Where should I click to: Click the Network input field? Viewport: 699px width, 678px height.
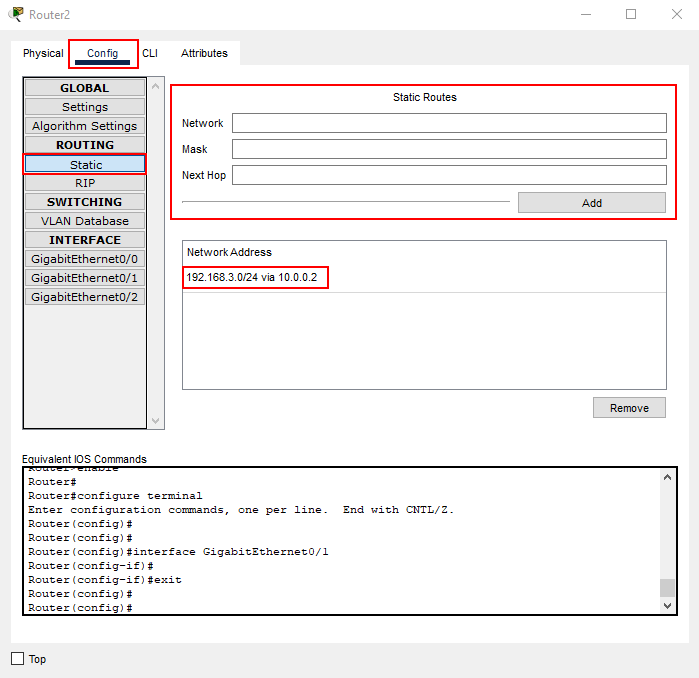449,123
